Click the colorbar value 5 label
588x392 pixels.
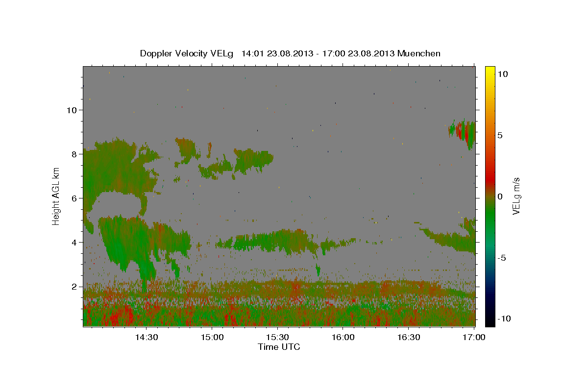click(500, 135)
